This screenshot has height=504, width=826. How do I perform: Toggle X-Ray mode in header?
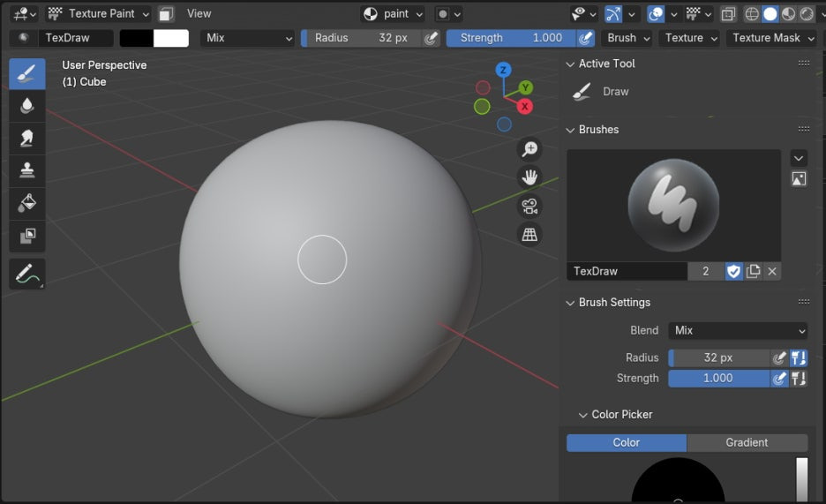729,14
